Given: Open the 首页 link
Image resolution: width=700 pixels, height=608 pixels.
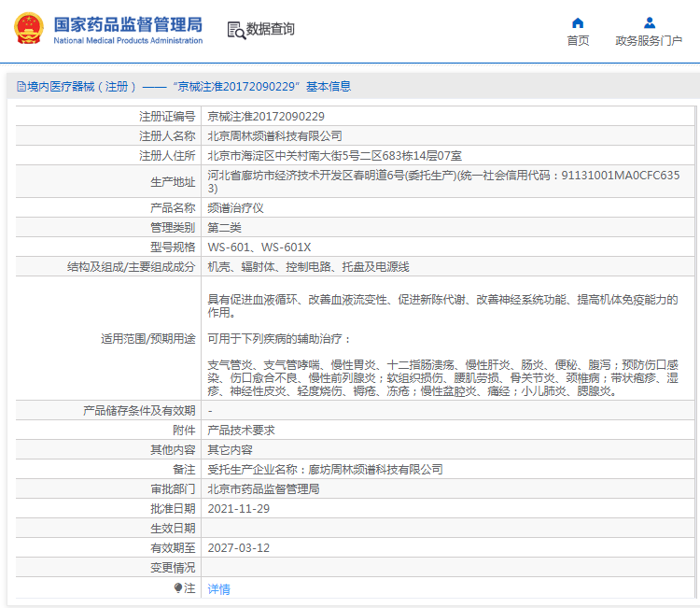Looking at the screenshot, I should (x=578, y=41).
